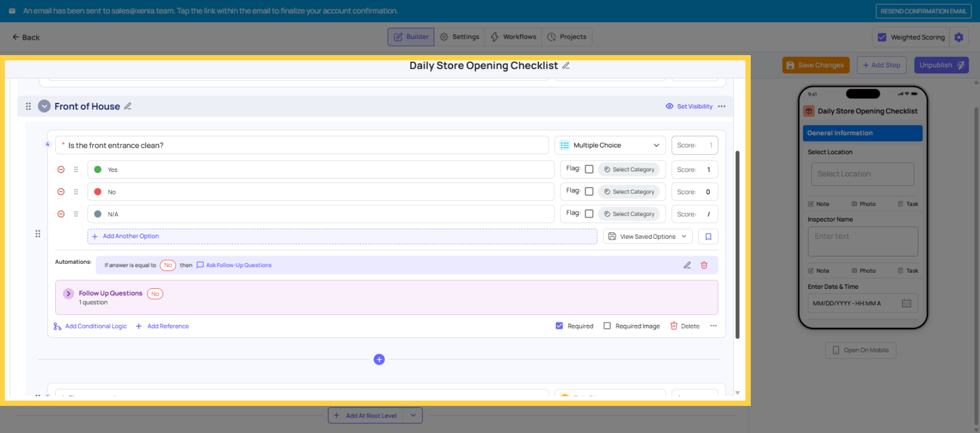Open the Settings tab

tap(459, 37)
